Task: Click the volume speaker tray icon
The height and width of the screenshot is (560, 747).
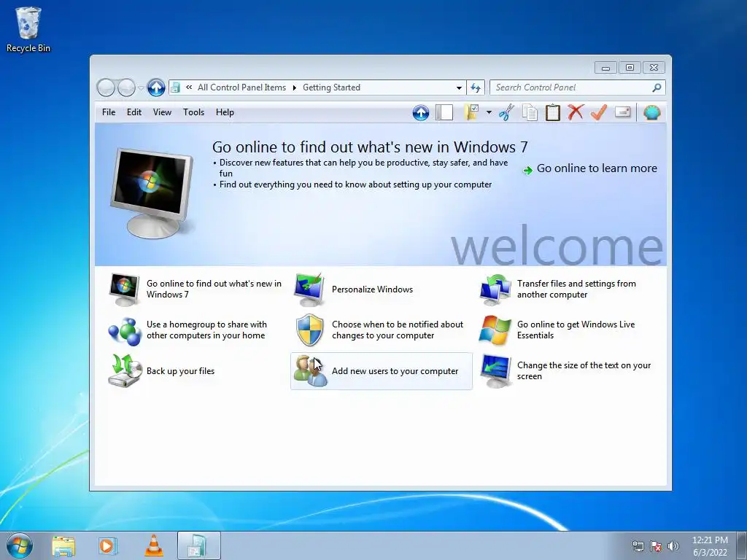Action: point(673,546)
